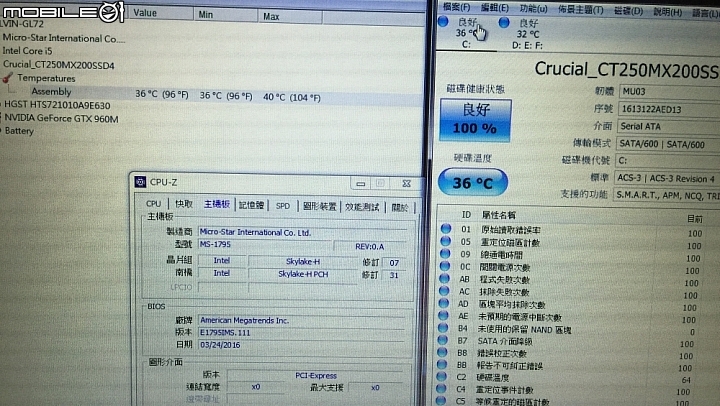This screenshot has width=720, height=406.
Task: Click status dot of attribute 01 原始讀取錯誤率
Action: click(445, 228)
